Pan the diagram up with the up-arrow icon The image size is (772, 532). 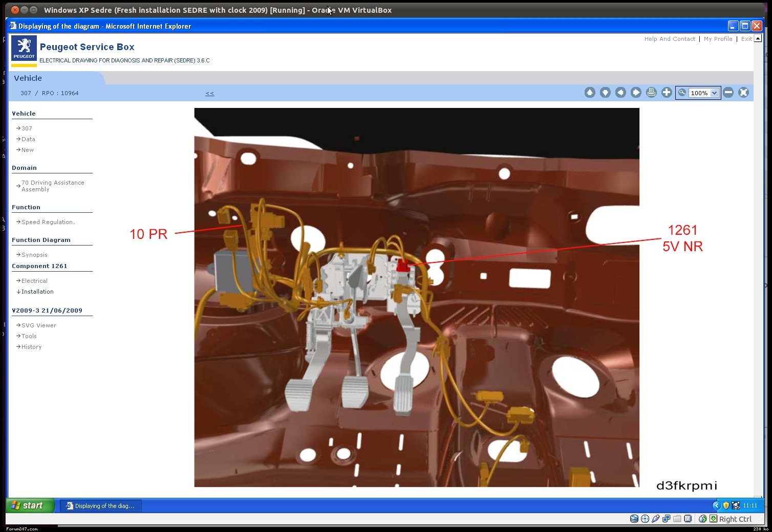coord(590,93)
